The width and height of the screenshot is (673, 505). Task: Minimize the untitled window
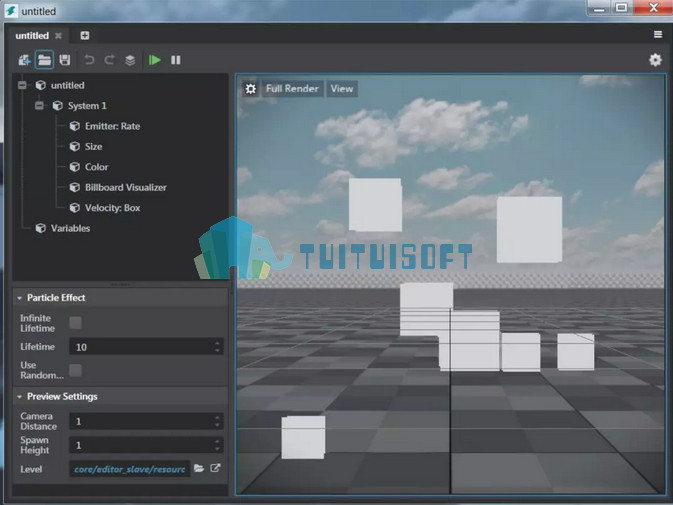(x=599, y=8)
